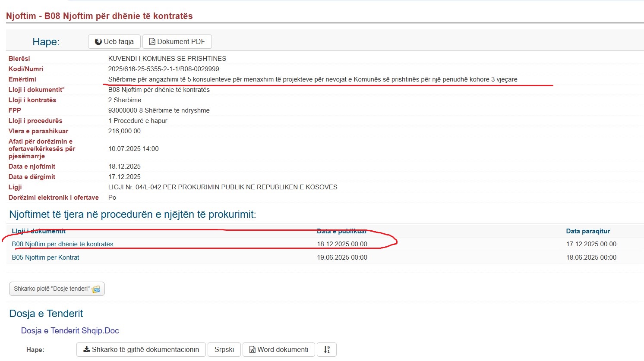Click the Dosja e Tenderit section heading
Screen dimensions: 644x361
pos(46,314)
